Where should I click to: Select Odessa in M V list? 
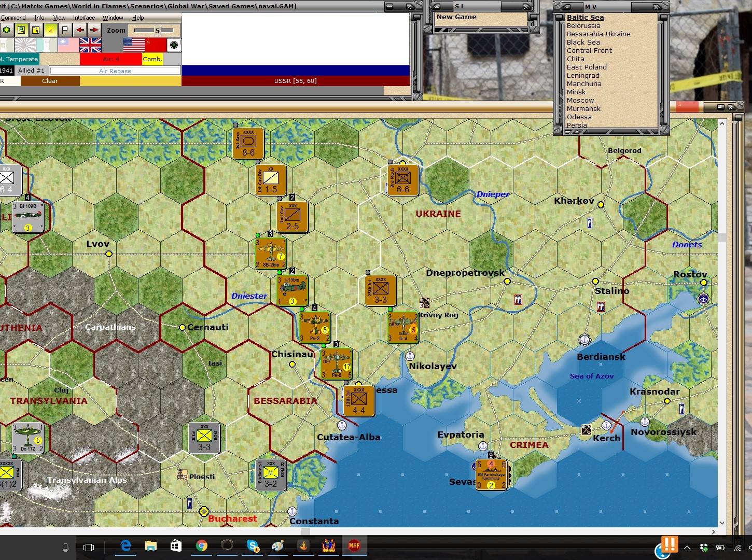point(579,117)
